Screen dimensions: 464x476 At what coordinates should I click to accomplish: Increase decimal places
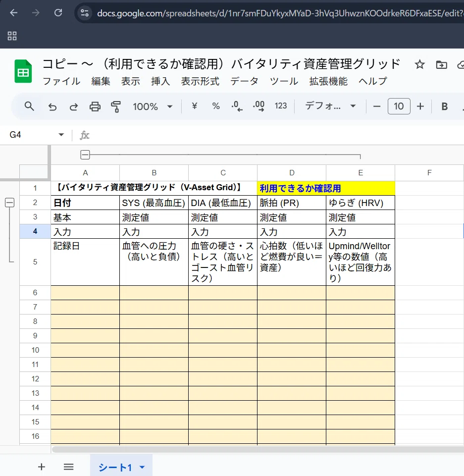258,106
